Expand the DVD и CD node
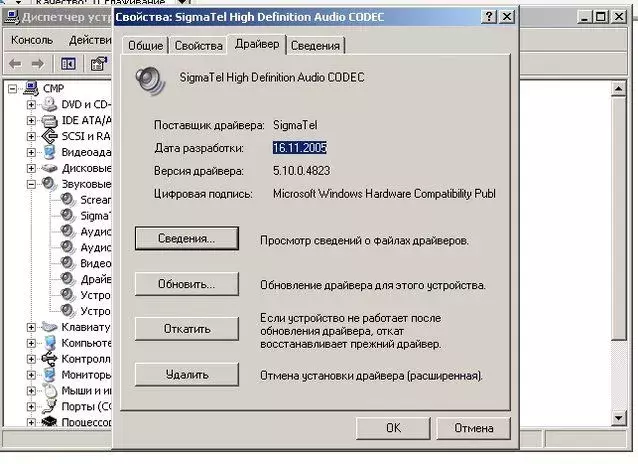Viewport: 638px width, 464px height. [31, 105]
